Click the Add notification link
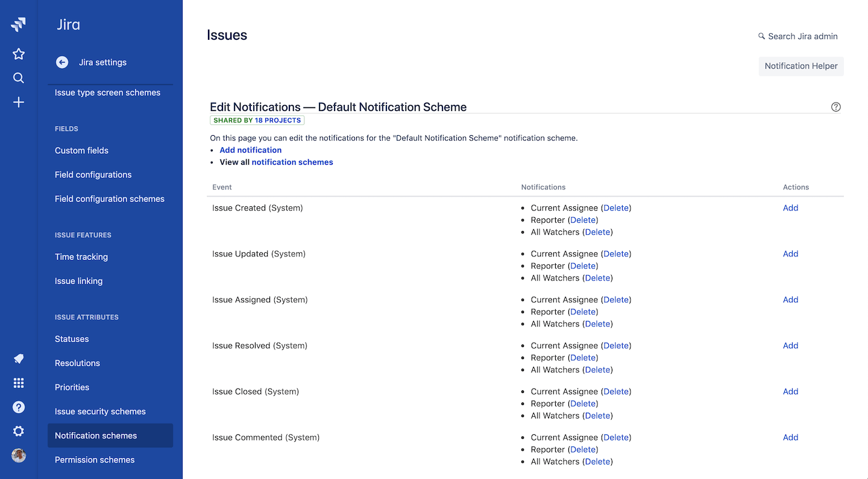868x479 pixels. pos(250,150)
